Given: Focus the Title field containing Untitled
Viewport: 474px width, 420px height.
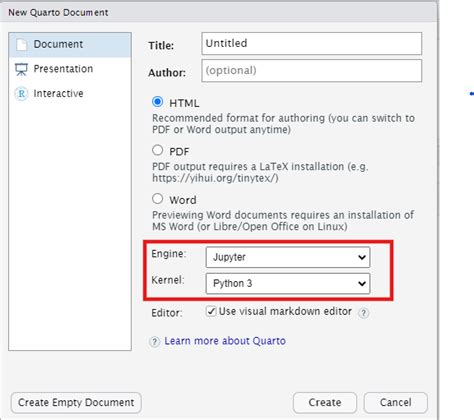Looking at the screenshot, I should coord(311,43).
